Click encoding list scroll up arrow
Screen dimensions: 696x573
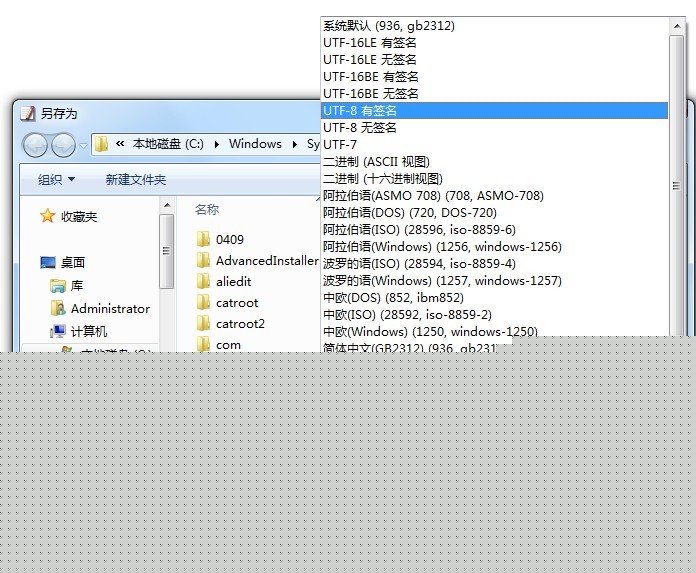[x=676, y=26]
